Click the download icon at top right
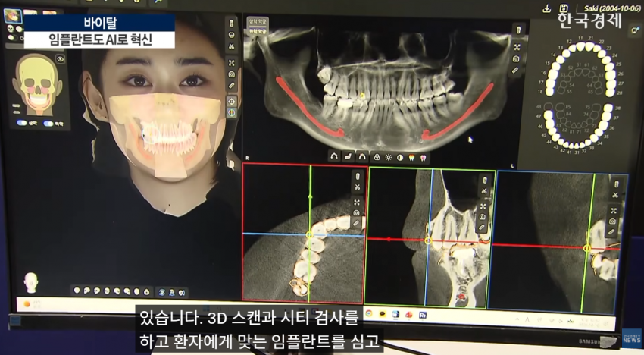This screenshot has height=355, width=644. [547, 8]
